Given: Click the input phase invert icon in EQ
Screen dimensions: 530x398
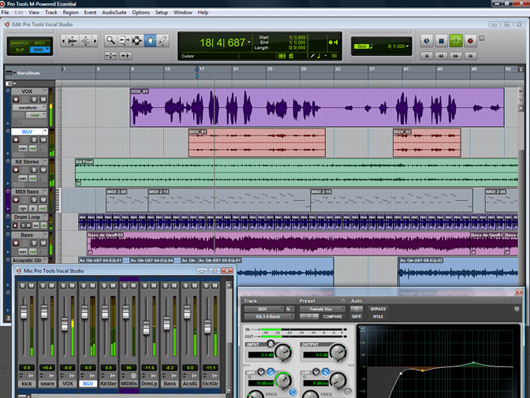Looking at the screenshot, I should pyautogui.click(x=270, y=344).
